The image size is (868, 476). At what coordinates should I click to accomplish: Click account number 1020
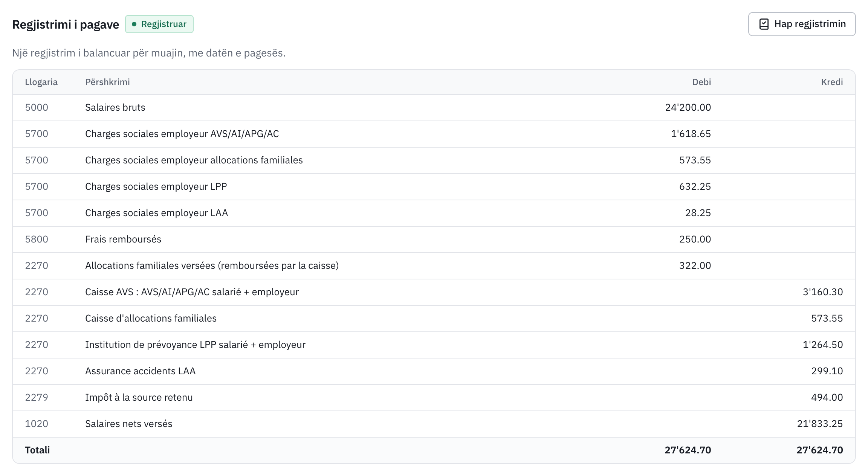click(x=37, y=424)
